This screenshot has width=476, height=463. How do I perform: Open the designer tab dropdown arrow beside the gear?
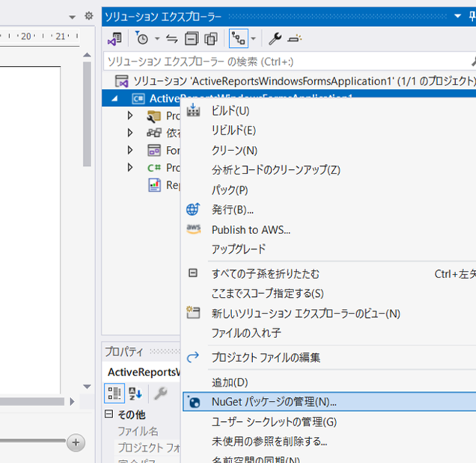(73, 17)
